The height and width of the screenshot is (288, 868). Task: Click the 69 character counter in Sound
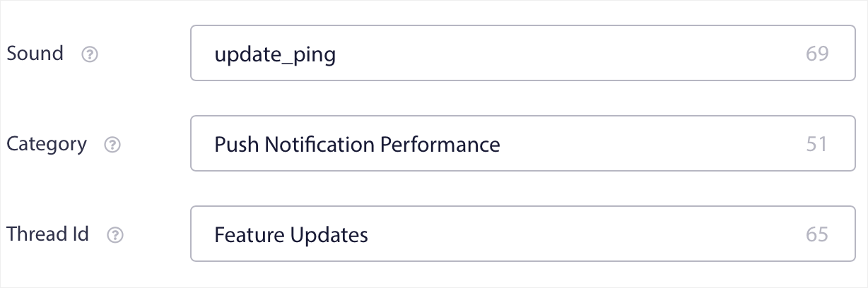point(816,54)
